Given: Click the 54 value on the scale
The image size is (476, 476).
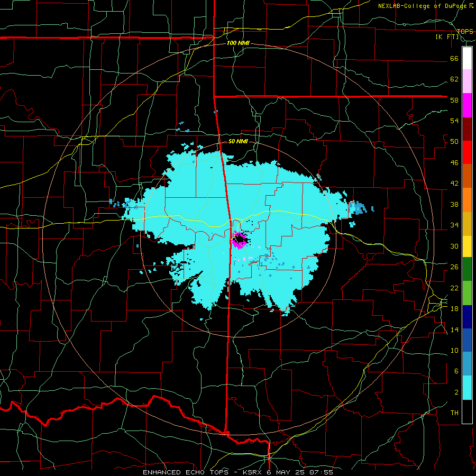Looking at the screenshot, I should pyautogui.click(x=454, y=121).
